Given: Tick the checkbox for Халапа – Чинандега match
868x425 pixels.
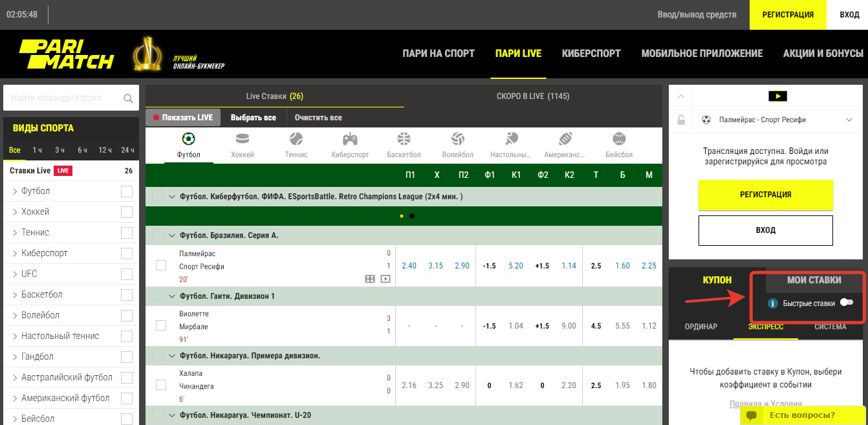Looking at the screenshot, I should coord(161,385).
